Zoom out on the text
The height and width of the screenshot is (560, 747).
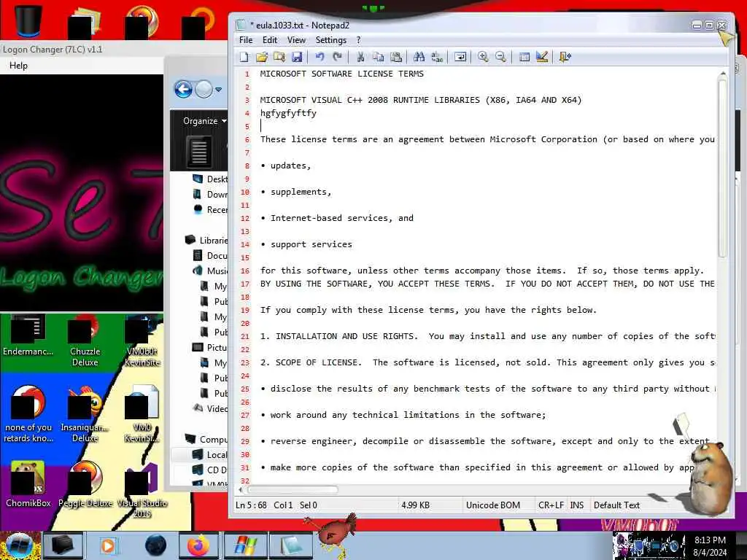[x=500, y=57]
